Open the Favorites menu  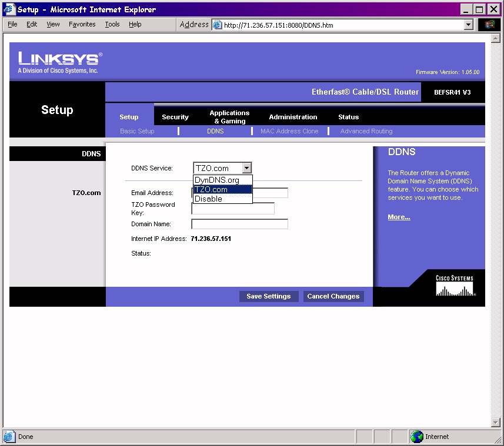(82, 24)
